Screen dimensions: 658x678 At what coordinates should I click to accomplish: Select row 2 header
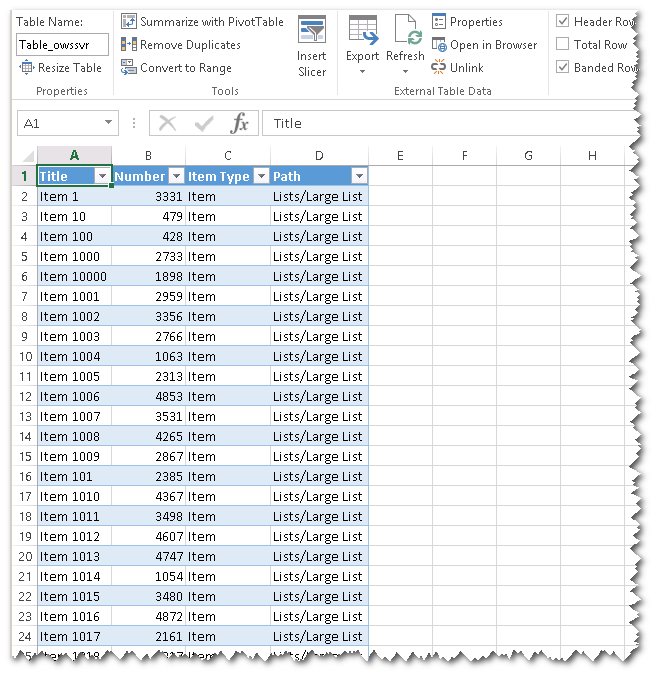(x=25, y=196)
